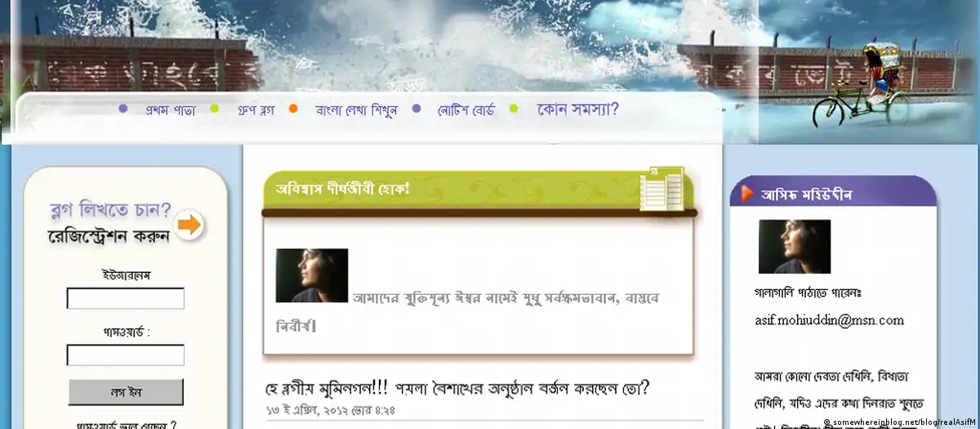Focus the ইউজারনেম input field
Viewport: 980px width, 429px height.
click(x=126, y=298)
